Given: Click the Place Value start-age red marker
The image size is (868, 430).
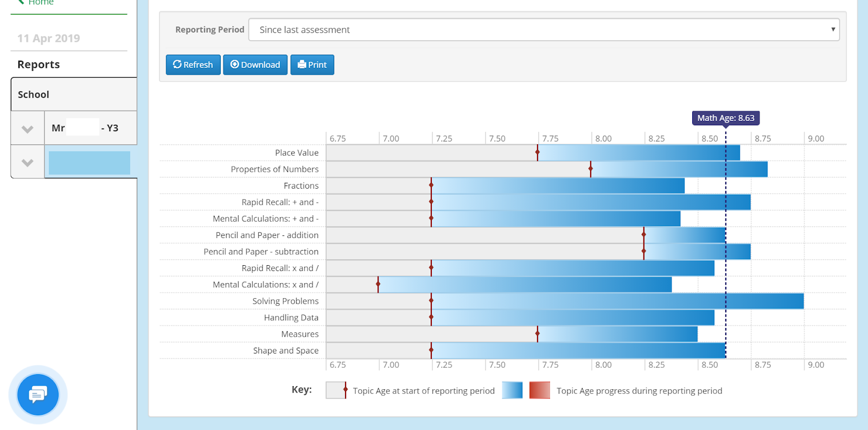Looking at the screenshot, I should click(538, 153).
